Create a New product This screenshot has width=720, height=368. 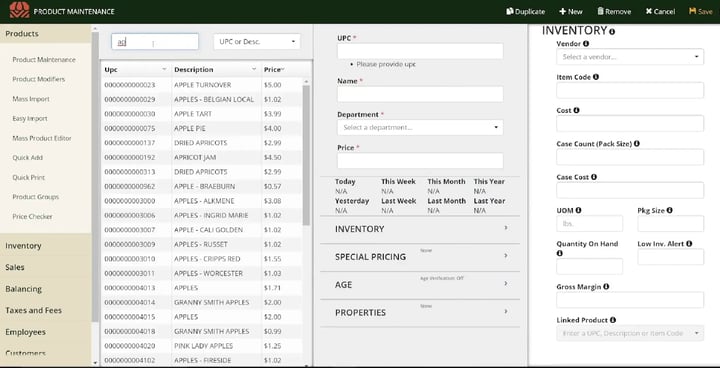point(571,11)
